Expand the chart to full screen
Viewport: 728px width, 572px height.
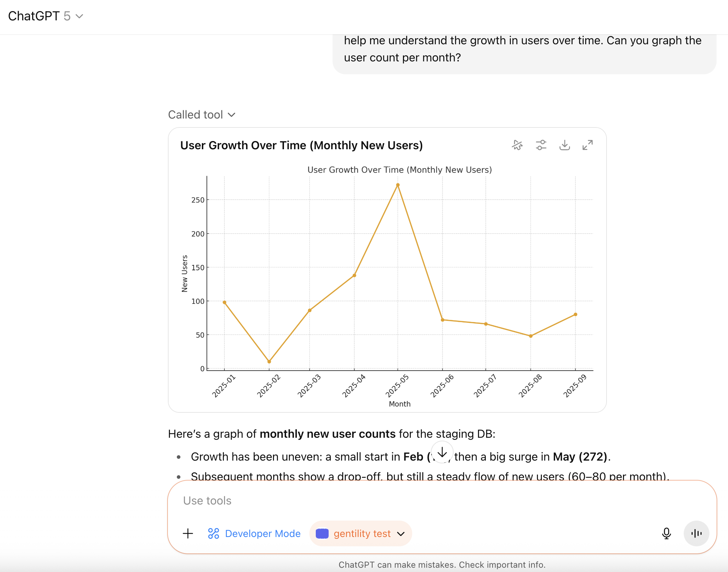588,145
